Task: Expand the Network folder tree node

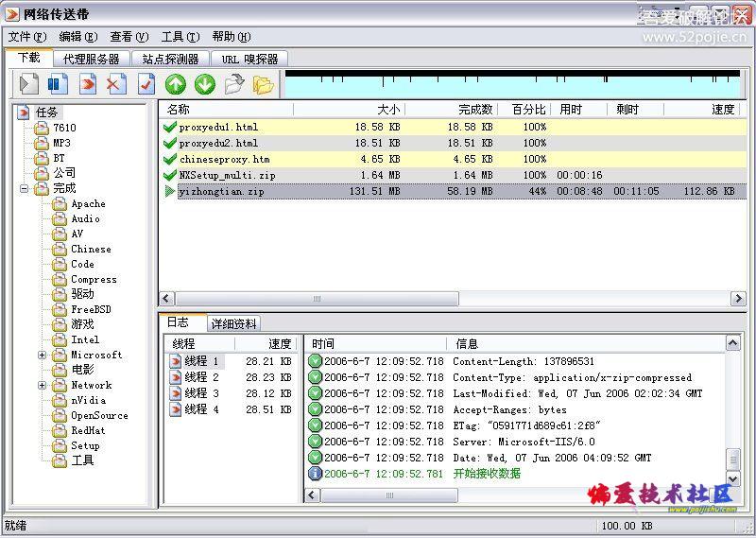Action: coord(43,386)
